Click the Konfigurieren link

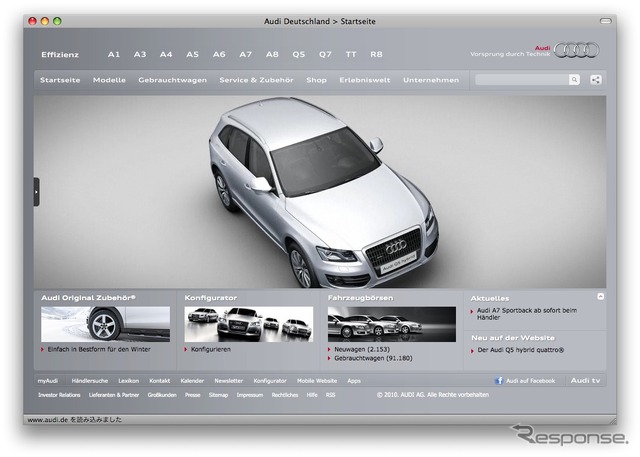pos(211,349)
